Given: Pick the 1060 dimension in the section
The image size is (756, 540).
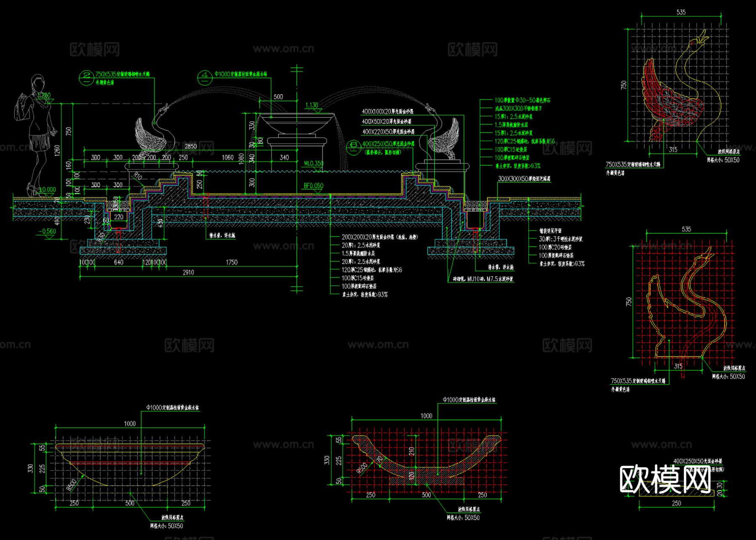Looking at the screenshot, I should pos(228,158).
